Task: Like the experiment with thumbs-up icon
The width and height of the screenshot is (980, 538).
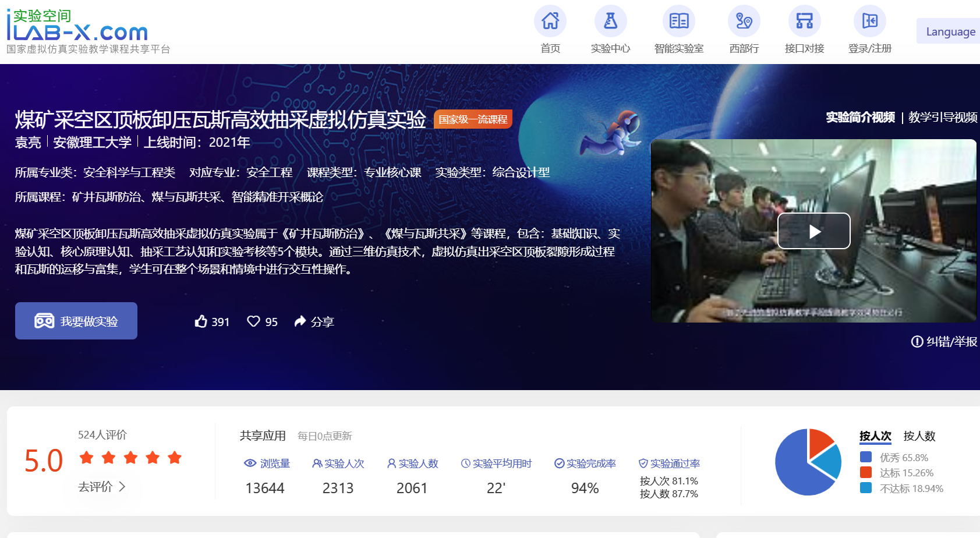Action: pos(201,321)
